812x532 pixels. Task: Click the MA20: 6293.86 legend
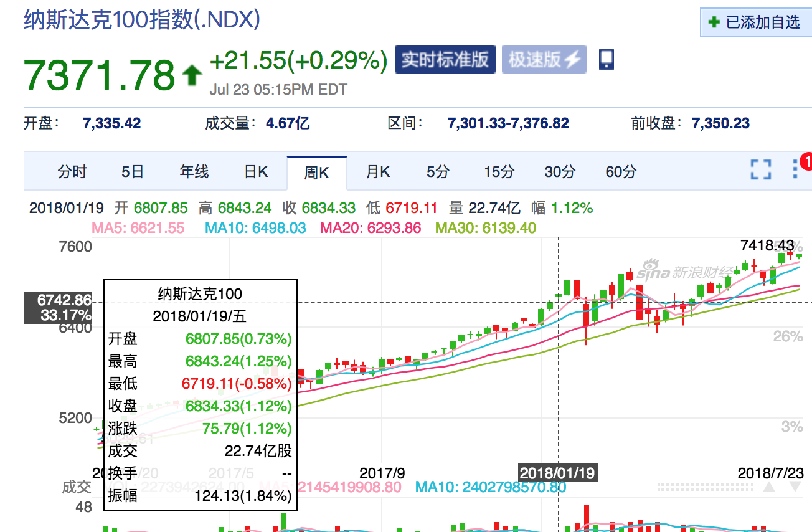click(x=371, y=228)
